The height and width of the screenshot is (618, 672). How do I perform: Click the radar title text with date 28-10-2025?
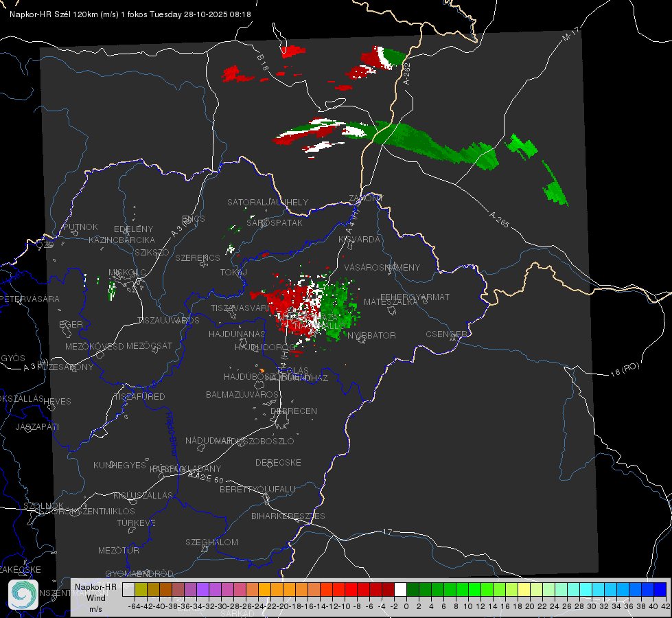[130, 14]
